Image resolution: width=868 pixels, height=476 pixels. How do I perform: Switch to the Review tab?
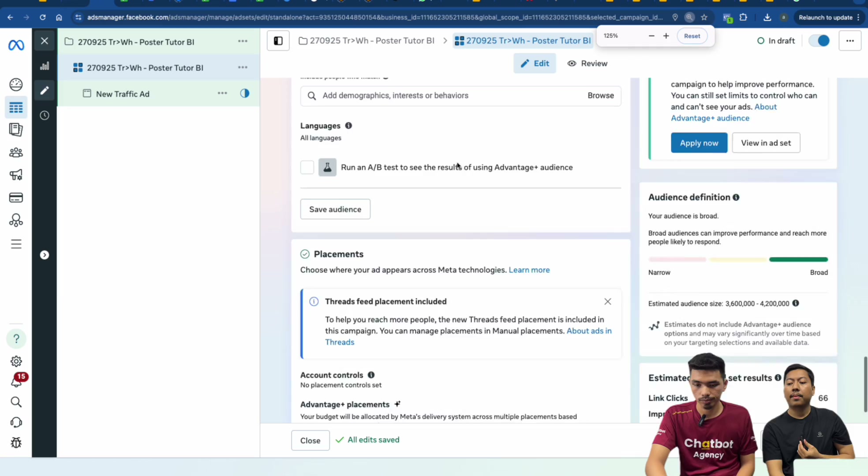tap(587, 63)
